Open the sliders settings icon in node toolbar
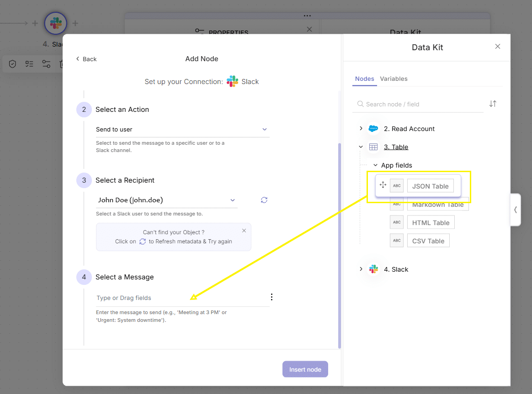The width and height of the screenshot is (532, 394). click(46, 64)
